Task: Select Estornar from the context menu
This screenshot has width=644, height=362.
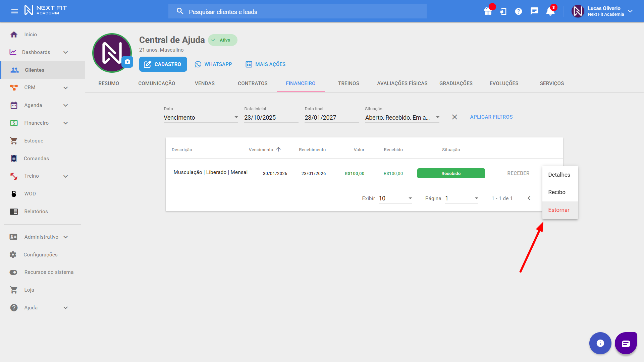Action: [x=559, y=210]
